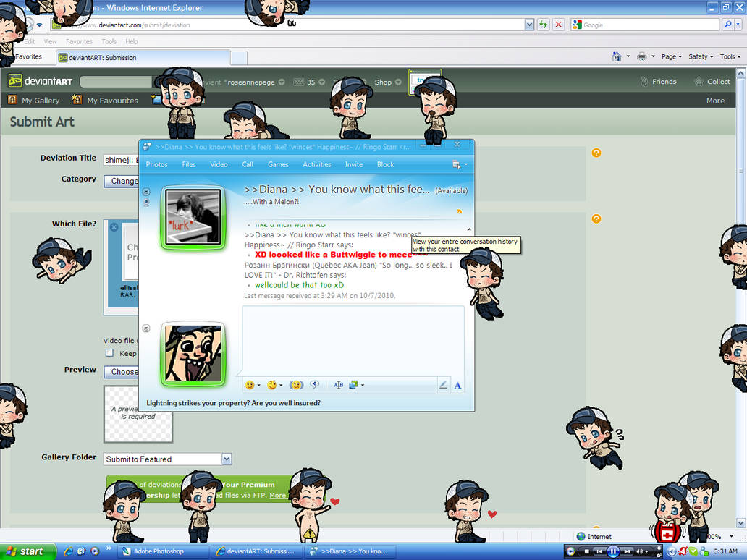Expand the arrow beside your display picture
The height and width of the screenshot is (560, 747).
tap(146, 328)
